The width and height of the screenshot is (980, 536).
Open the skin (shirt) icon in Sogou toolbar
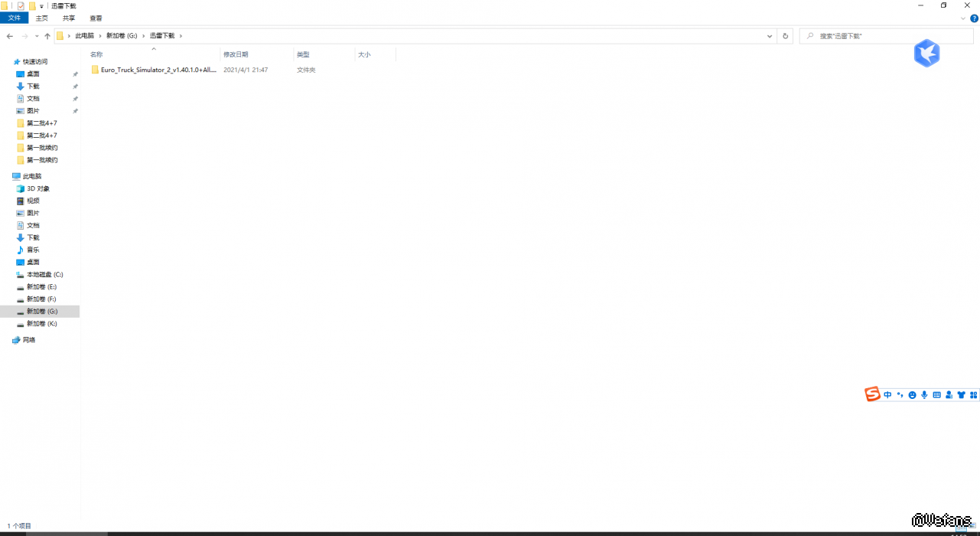pos(961,395)
